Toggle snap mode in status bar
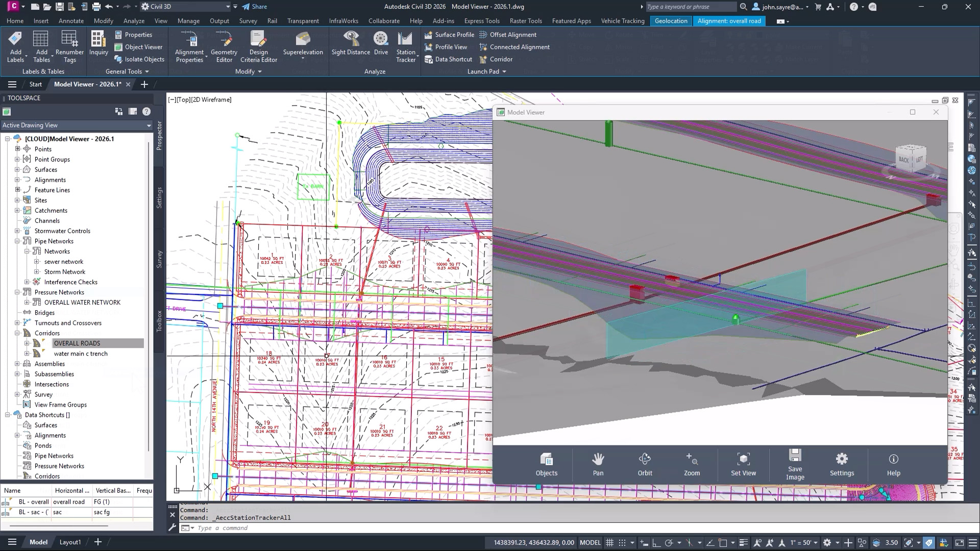Viewport: 980px width, 551px height. [x=622, y=543]
